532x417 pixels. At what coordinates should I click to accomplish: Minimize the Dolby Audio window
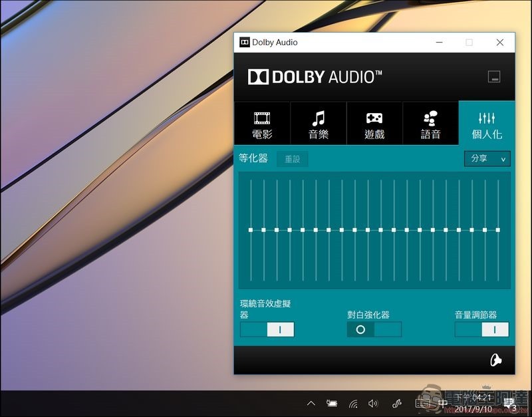point(440,43)
